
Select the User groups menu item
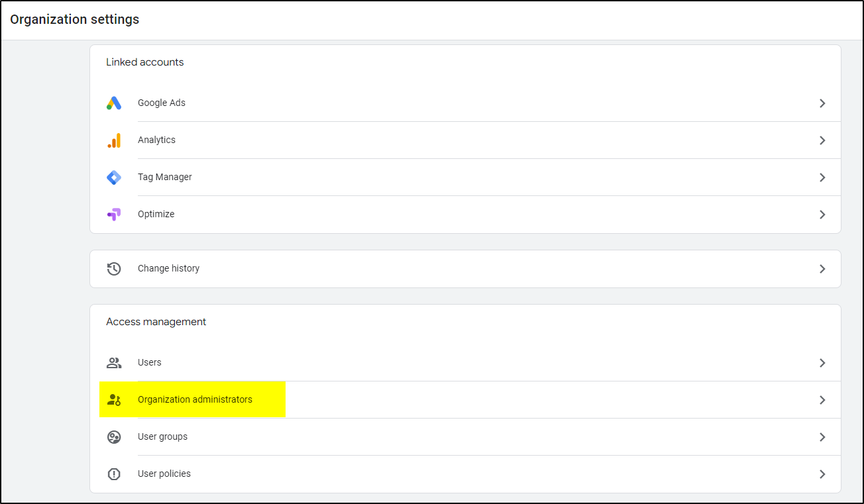pyautogui.click(x=162, y=437)
